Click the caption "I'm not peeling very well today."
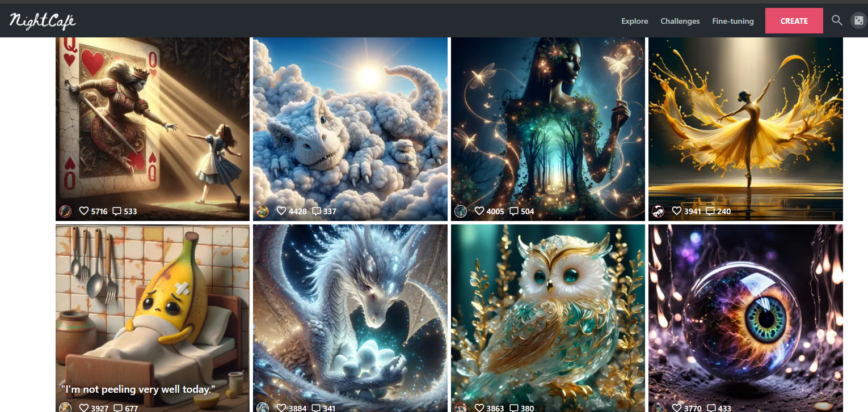The width and height of the screenshot is (868, 412). (x=138, y=389)
